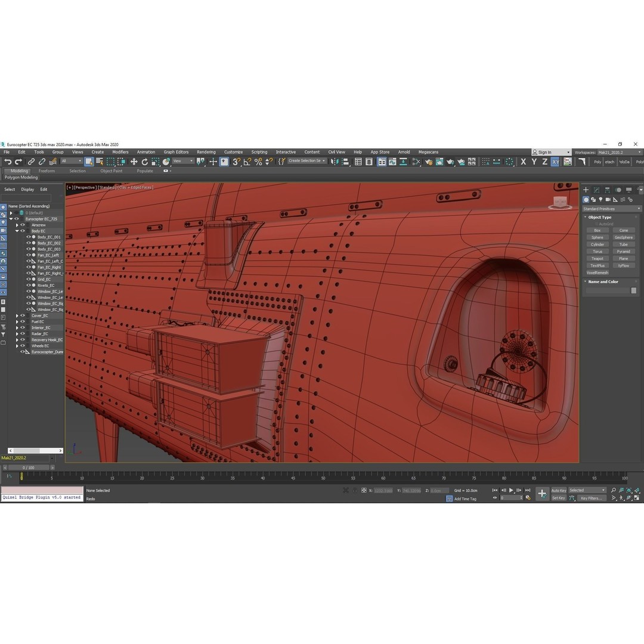The width and height of the screenshot is (644, 644).
Task: Click the time slider showing 0 / 100
Action: [29, 468]
